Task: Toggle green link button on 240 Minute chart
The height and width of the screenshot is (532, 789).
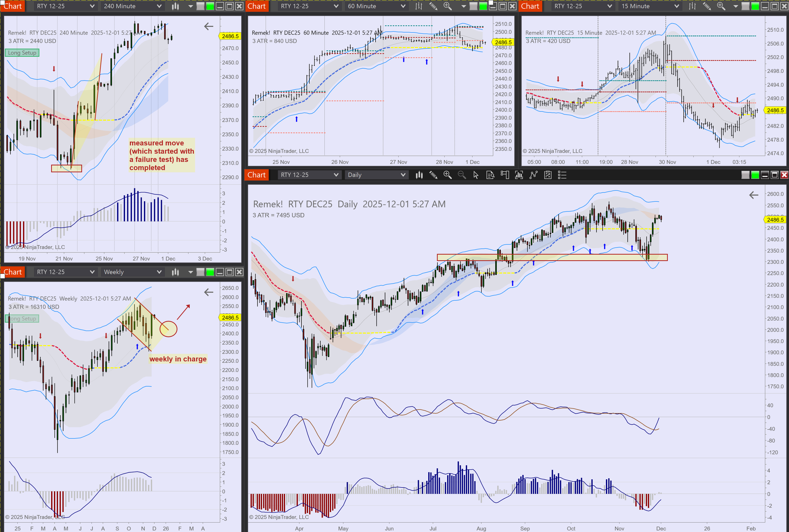Action: click(210, 6)
